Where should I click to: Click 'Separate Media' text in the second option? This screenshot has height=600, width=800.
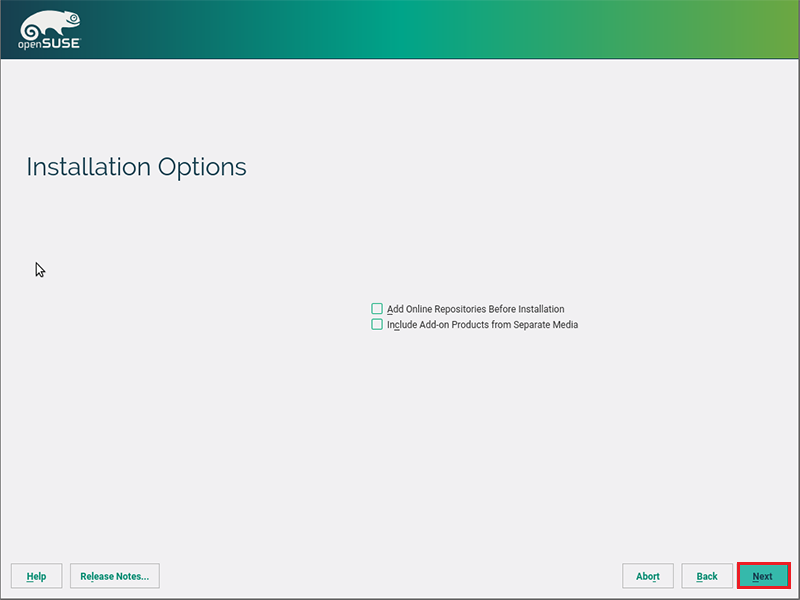tap(544, 324)
